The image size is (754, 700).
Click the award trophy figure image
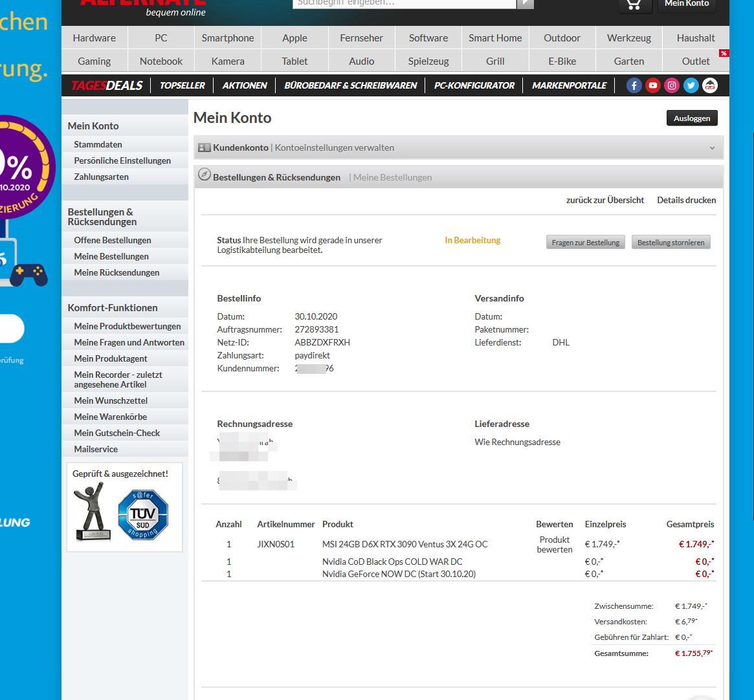click(x=93, y=511)
